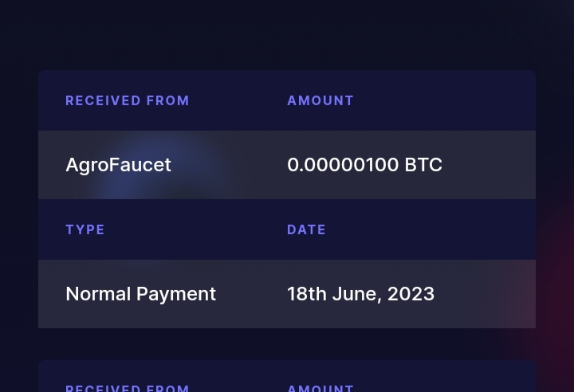This screenshot has height=392, width=574.
Task: Click the Normal Payment type value
Action: pos(140,294)
